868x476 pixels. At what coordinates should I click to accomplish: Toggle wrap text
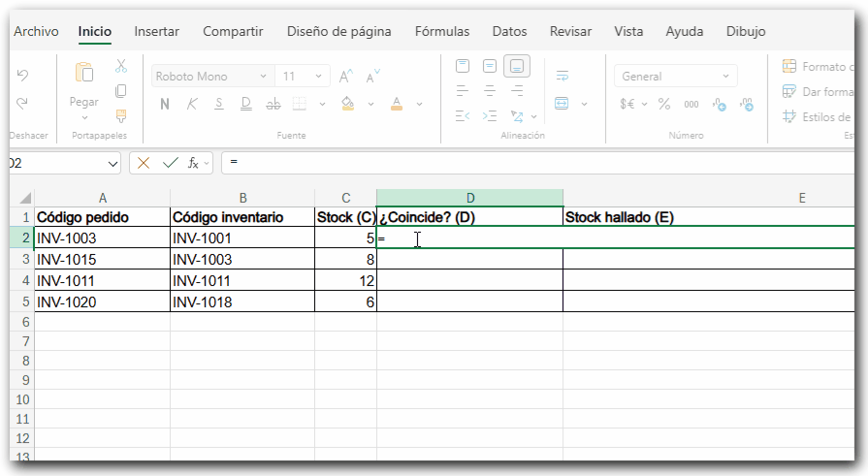pyautogui.click(x=562, y=76)
